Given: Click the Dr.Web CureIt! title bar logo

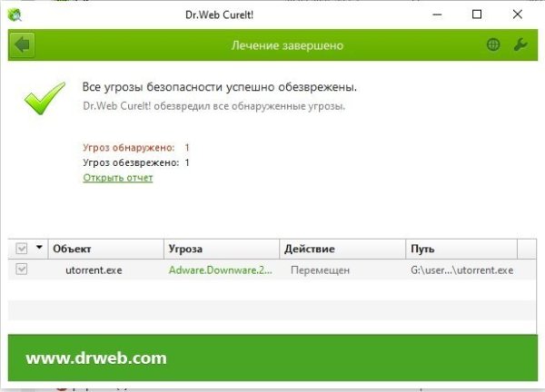Looking at the screenshot, I should click(15, 15).
